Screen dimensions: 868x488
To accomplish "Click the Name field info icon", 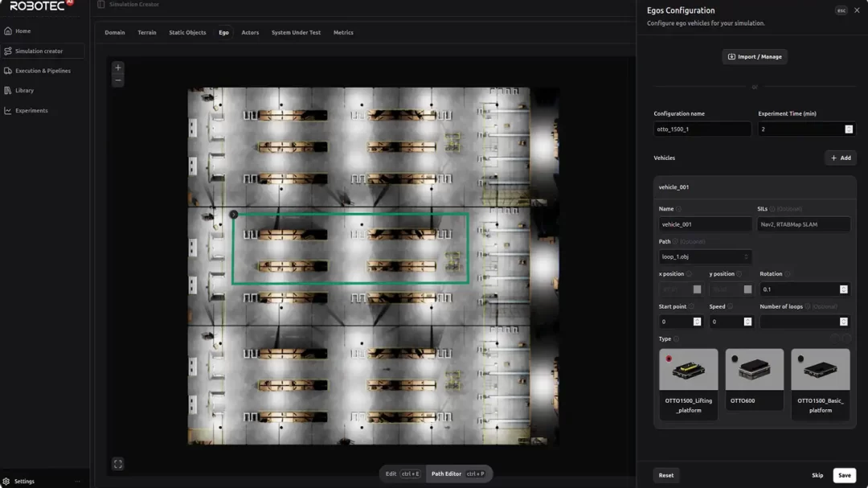I will click(x=679, y=209).
